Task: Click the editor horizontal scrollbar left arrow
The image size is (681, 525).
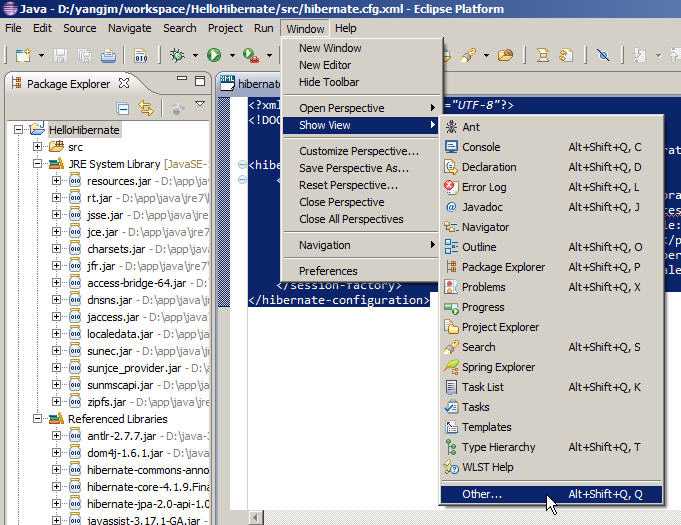Action: (x=255, y=517)
